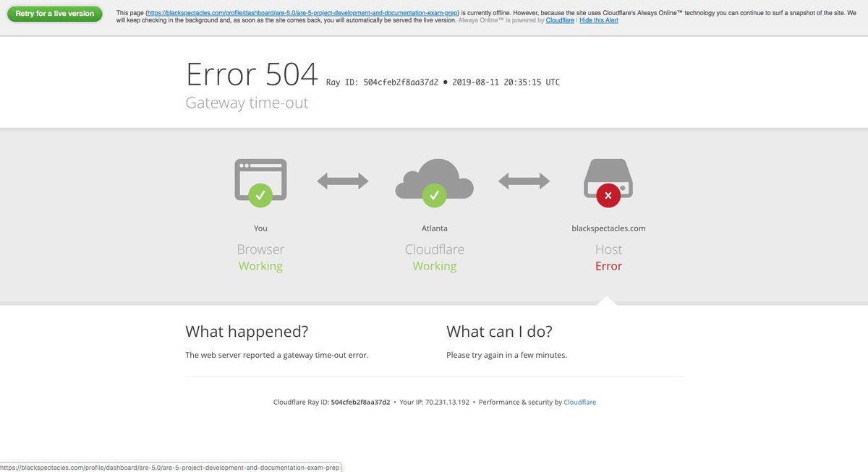Click Please try again in a few minutes text
Viewport: 868px width, 472px height.
click(507, 355)
